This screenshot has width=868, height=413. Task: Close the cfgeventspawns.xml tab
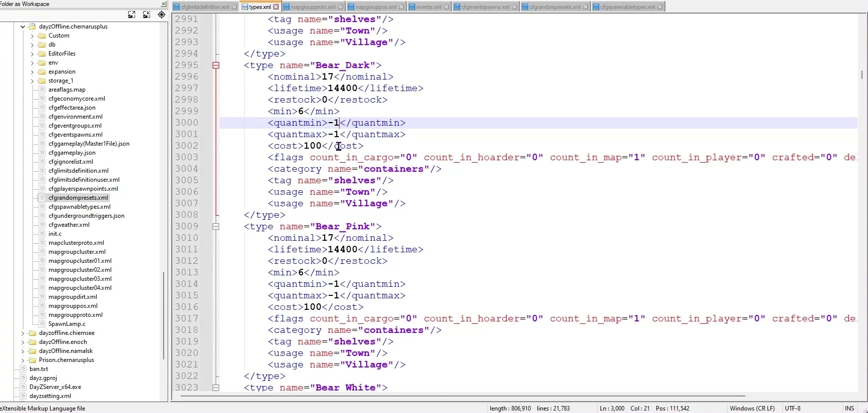pyautogui.click(x=515, y=7)
